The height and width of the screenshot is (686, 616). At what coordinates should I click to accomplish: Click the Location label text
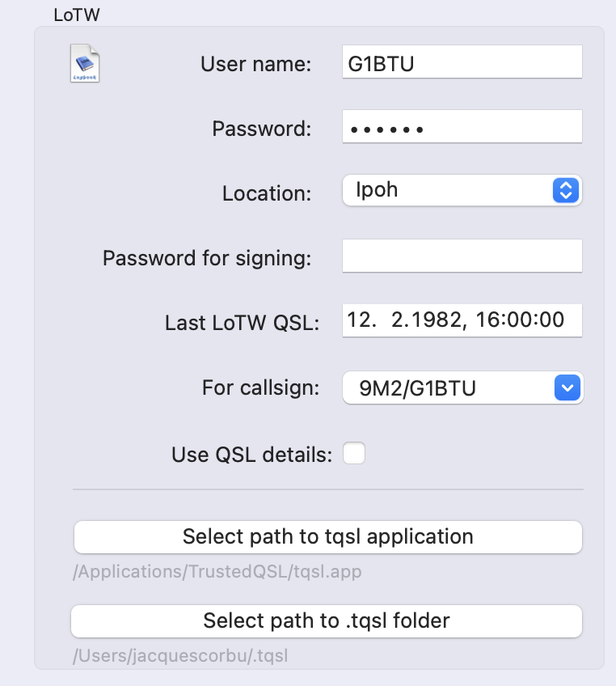coord(267,193)
